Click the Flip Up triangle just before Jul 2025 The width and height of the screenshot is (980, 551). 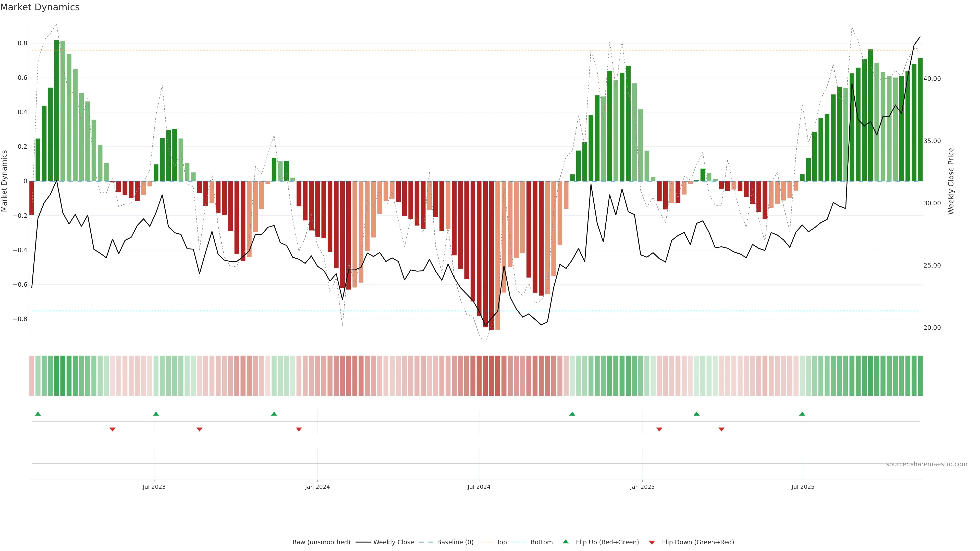click(802, 414)
